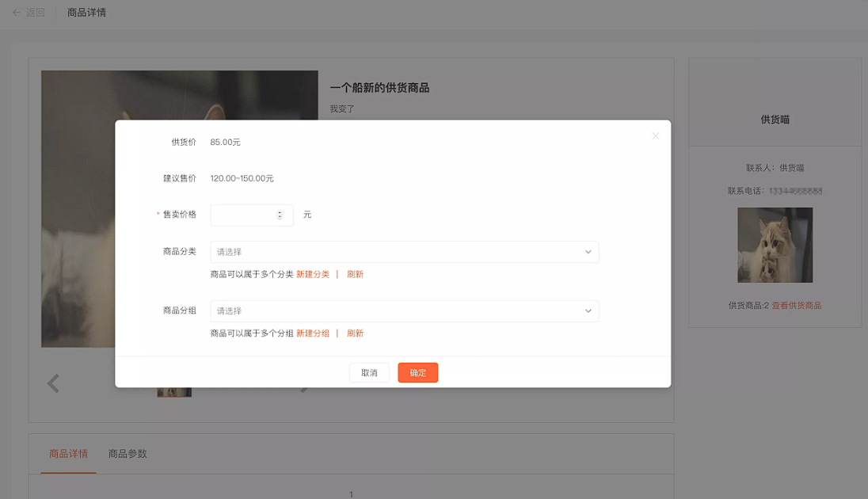
Task: Select the small product thumbnail below gallery
Action: (174, 392)
